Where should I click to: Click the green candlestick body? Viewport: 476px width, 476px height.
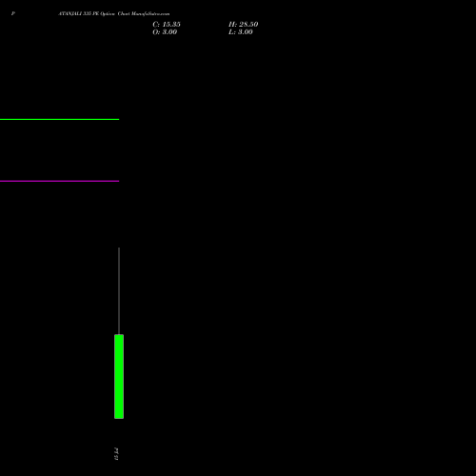[x=119, y=376]
